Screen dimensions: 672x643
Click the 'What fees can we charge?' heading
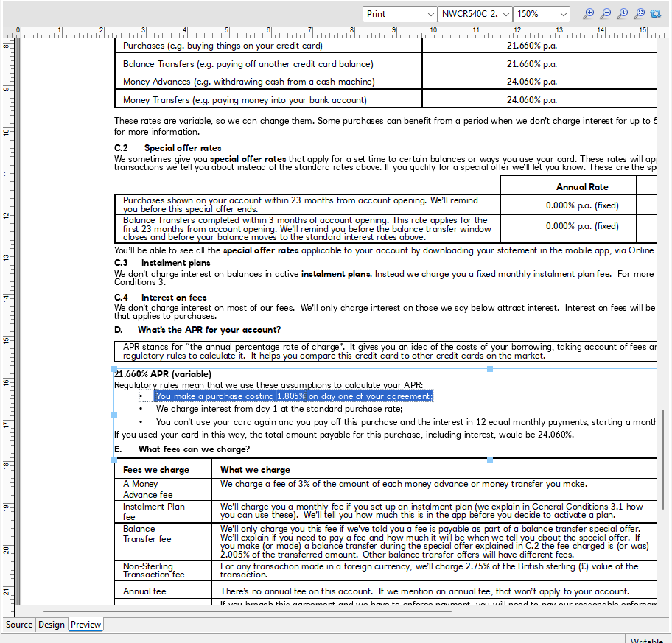(194, 449)
